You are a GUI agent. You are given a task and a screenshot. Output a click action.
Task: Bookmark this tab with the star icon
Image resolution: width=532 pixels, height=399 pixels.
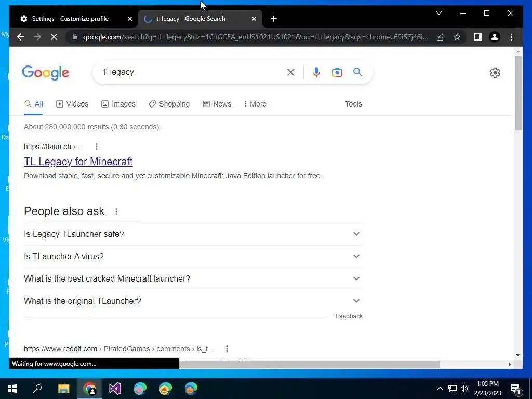[x=457, y=37]
